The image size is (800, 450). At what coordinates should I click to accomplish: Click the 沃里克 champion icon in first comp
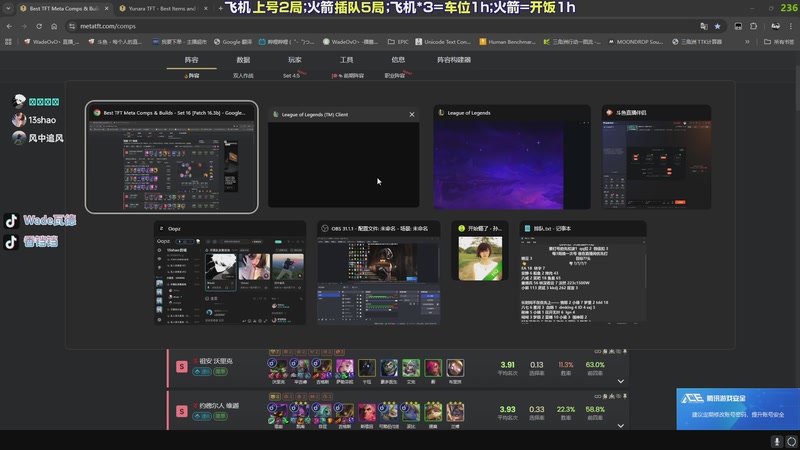click(x=278, y=368)
